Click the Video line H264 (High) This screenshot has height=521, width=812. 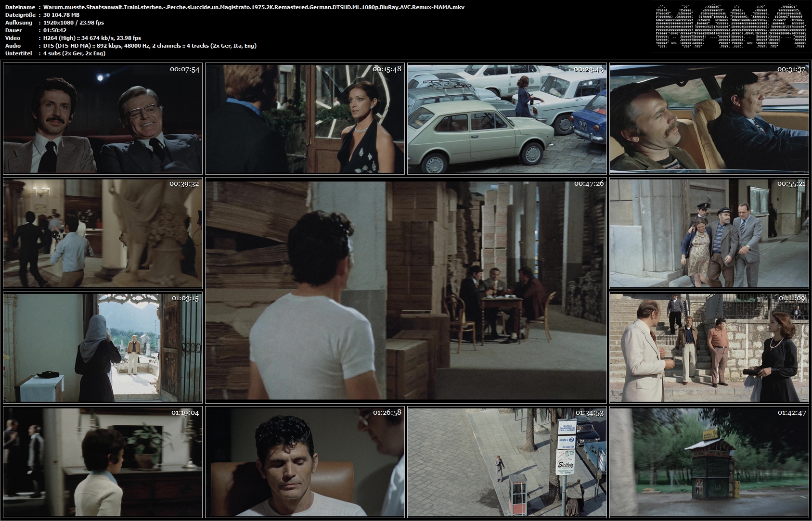coord(92,38)
